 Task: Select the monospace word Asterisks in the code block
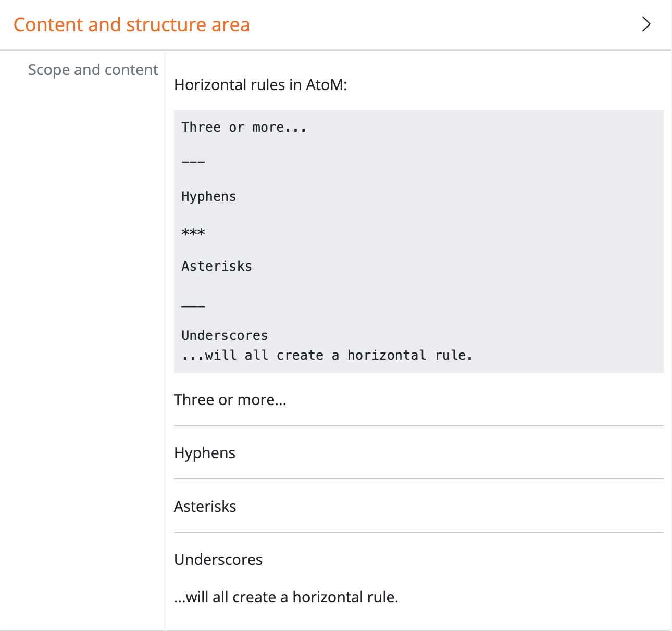(217, 267)
